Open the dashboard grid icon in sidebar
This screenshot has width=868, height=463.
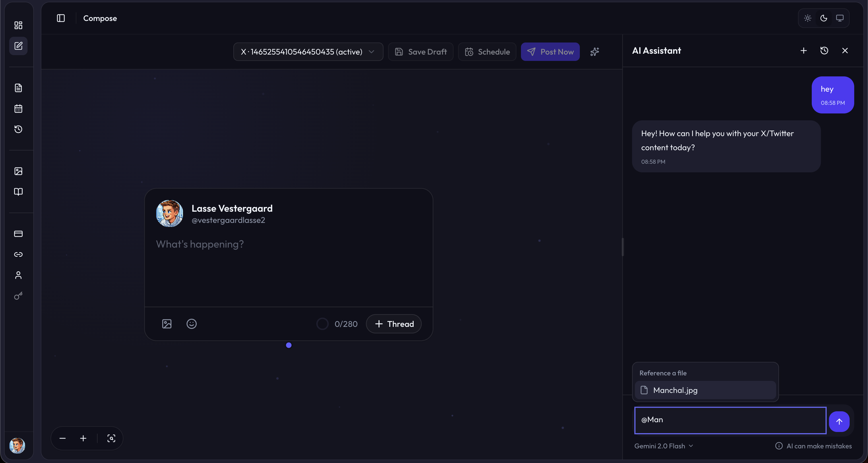18,25
